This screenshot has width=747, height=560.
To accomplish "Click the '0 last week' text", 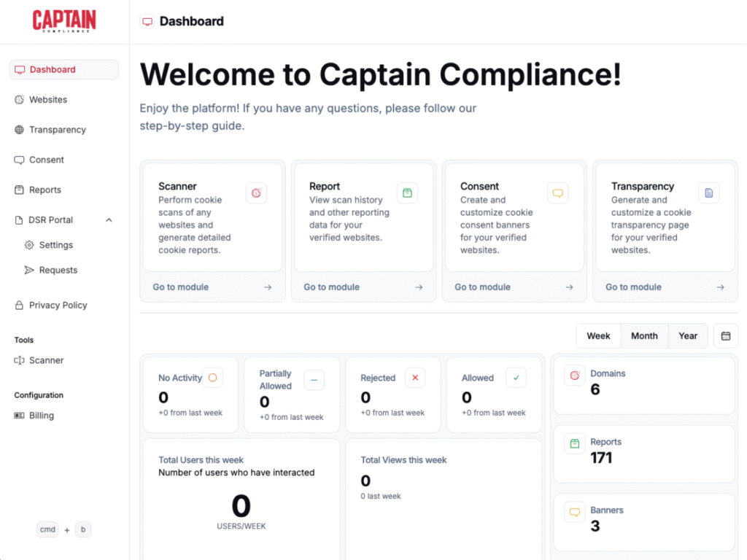I will tap(381, 496).
